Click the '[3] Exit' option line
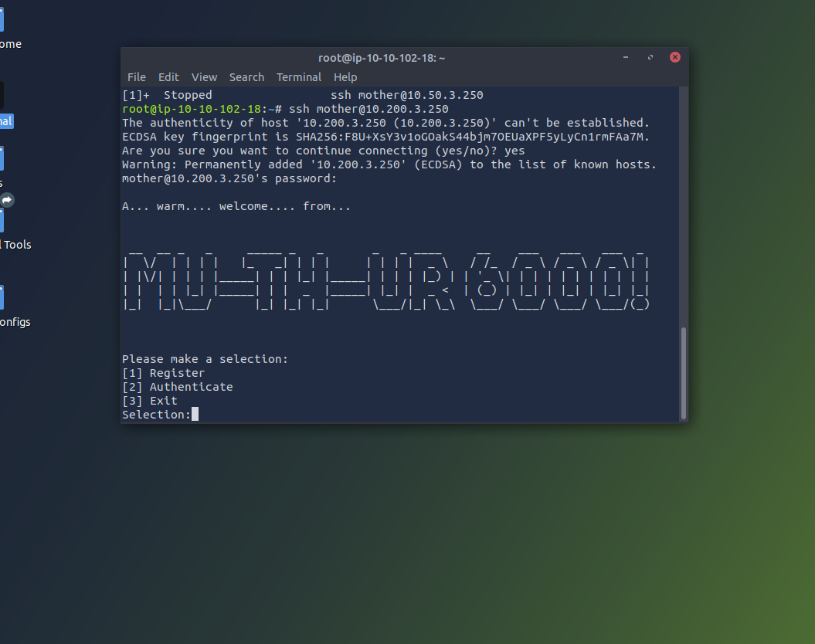This screenshot has height=644, width=815. point(150,401)
